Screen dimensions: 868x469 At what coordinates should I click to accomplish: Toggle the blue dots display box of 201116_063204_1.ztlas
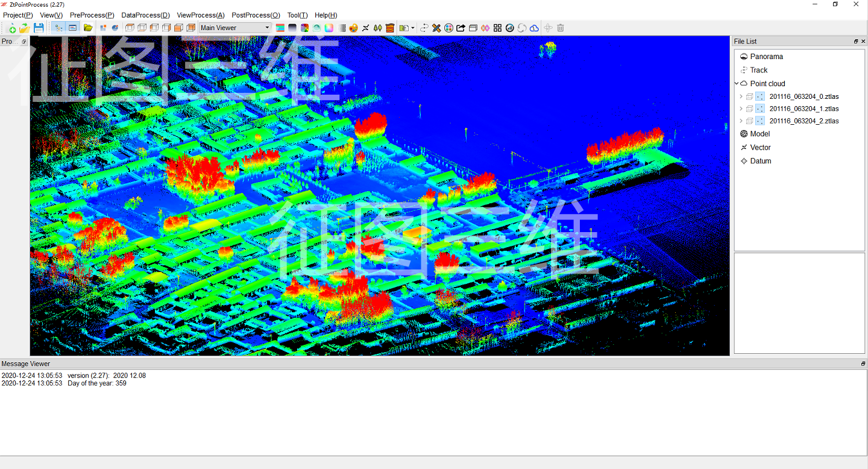pyautogui.click(x=759, y=109)
